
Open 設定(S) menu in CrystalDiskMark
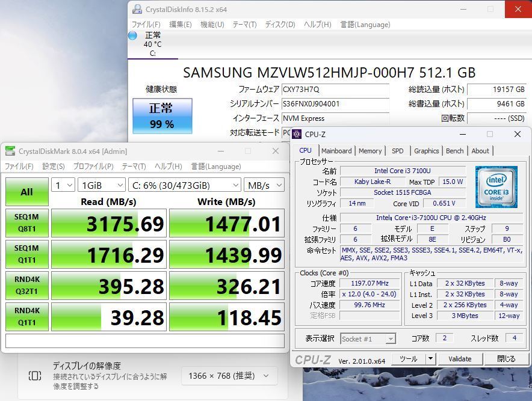tap(54, 167)
